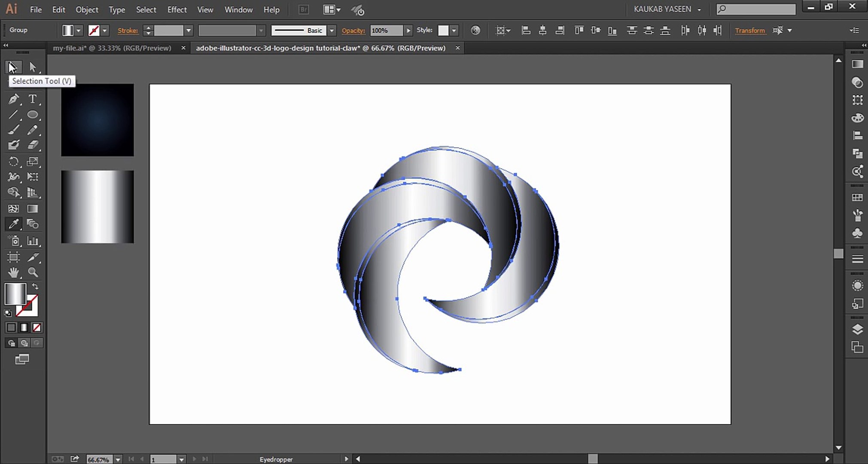
Task: Open the Symbols panel icon
Action: 857,234
